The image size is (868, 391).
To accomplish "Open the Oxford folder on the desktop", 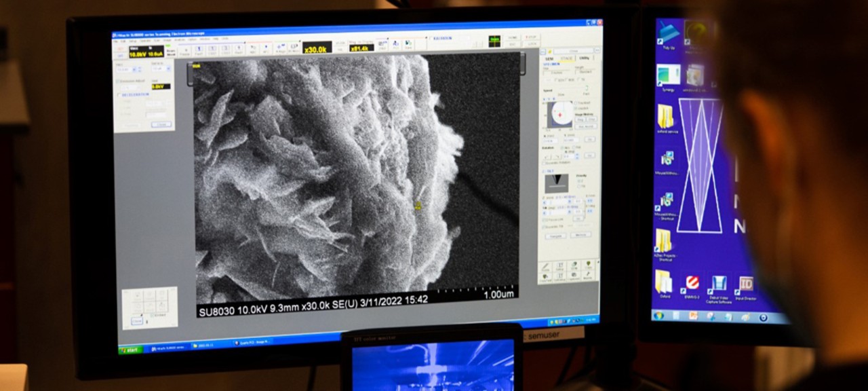I will pyautogui.click(x=663, y=280).
